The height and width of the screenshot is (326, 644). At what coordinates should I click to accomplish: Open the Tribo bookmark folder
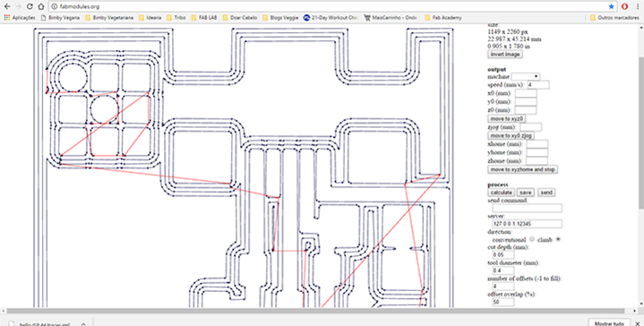click(x=176, y=18)
